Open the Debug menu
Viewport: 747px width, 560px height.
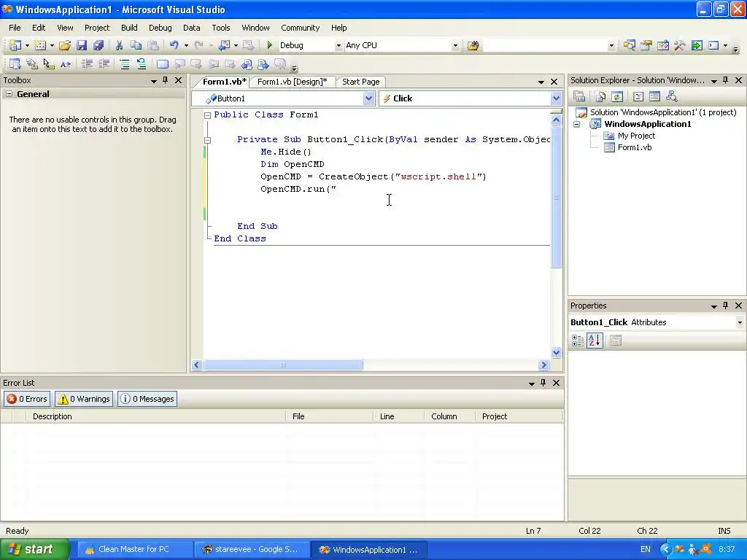pyautogui.click(x=160, y=28)
